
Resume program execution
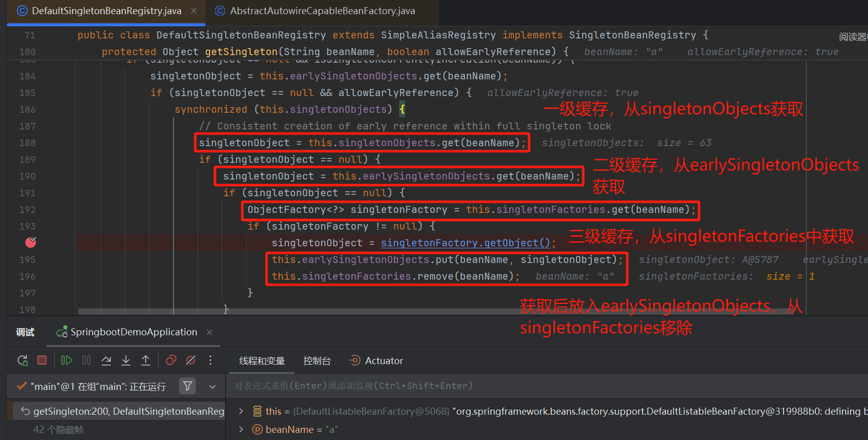[x=66, y=360]
